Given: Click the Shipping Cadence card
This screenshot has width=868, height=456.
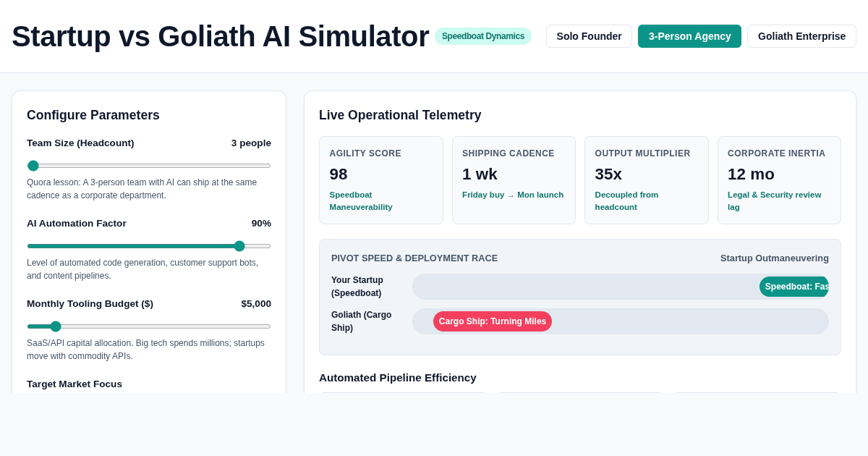Looking at the screenshot, I should (x=514, y=180).
